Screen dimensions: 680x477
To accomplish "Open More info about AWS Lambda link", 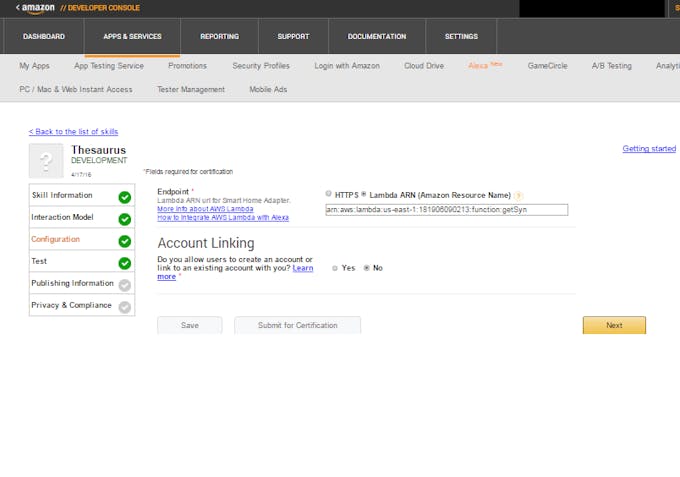I will click(205, 209).
